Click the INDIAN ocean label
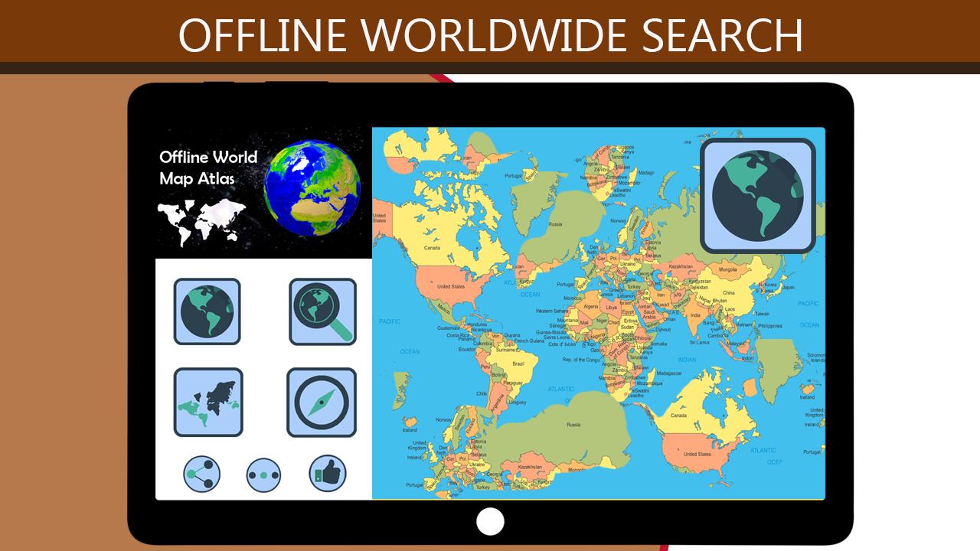The height and width of the screenshot is (551, 980). click(687, 360)
